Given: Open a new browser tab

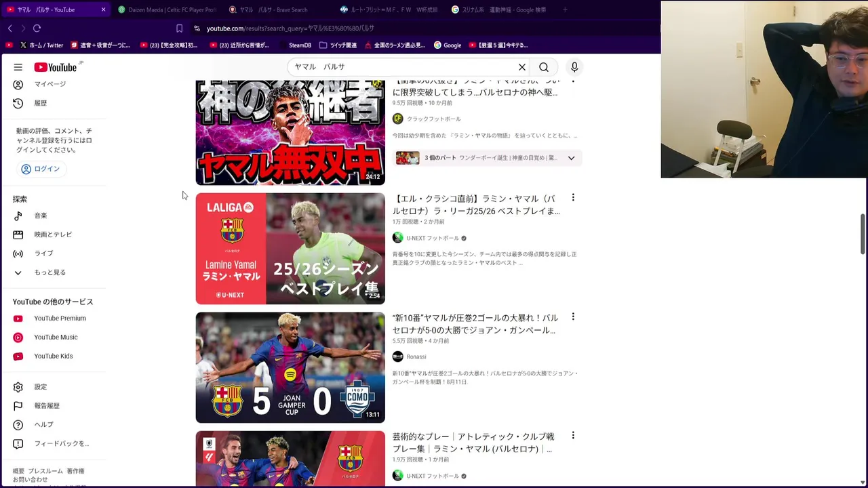Looking at the screenshot, I should pos(564,9).
